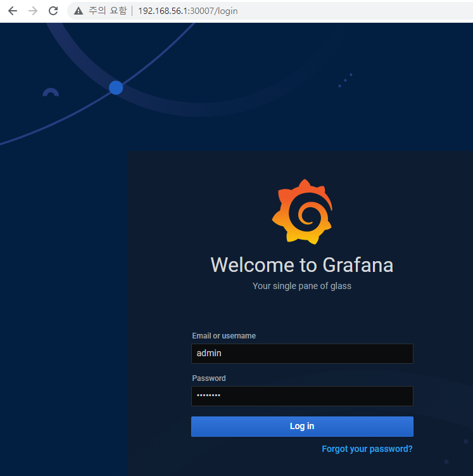Screen dimensions: 473x476
Task: Click the '주의 요함' security warning text
Action: pyautogui.click(x=108, y=11)
